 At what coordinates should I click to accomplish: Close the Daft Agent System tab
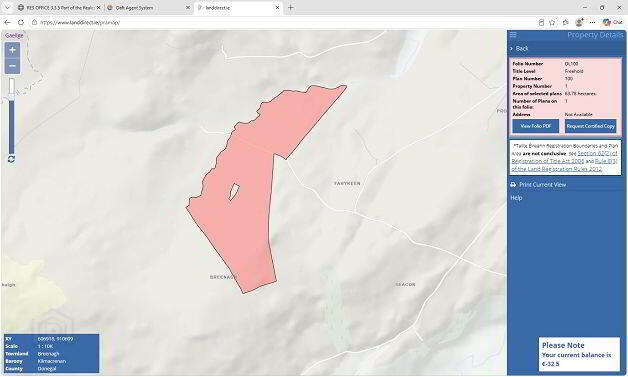click(188, 8)
